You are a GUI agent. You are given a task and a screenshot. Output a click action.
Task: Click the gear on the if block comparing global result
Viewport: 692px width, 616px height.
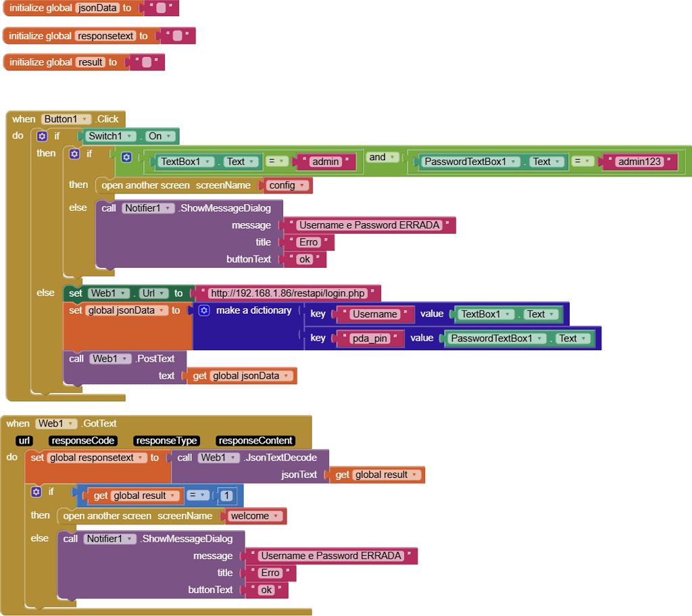pyautogui.click(x=36, y=492)
